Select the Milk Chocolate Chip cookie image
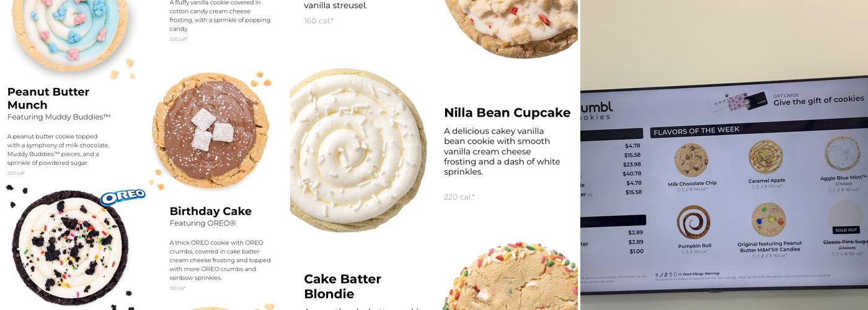Image resolution: width=868 pixels, height=310 pixels. tap(691, 160)
